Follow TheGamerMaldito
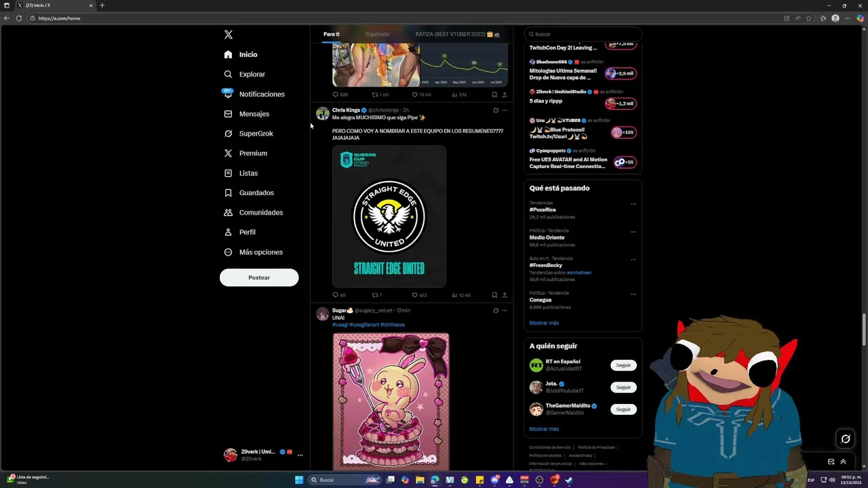Viewport: 868px width, 488px height. 623,409
